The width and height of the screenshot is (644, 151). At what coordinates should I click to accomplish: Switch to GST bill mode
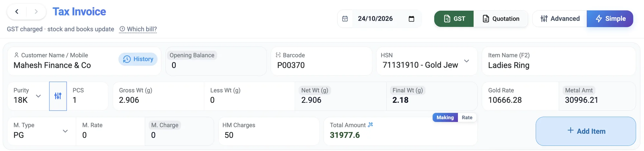[x=454, y=19]
